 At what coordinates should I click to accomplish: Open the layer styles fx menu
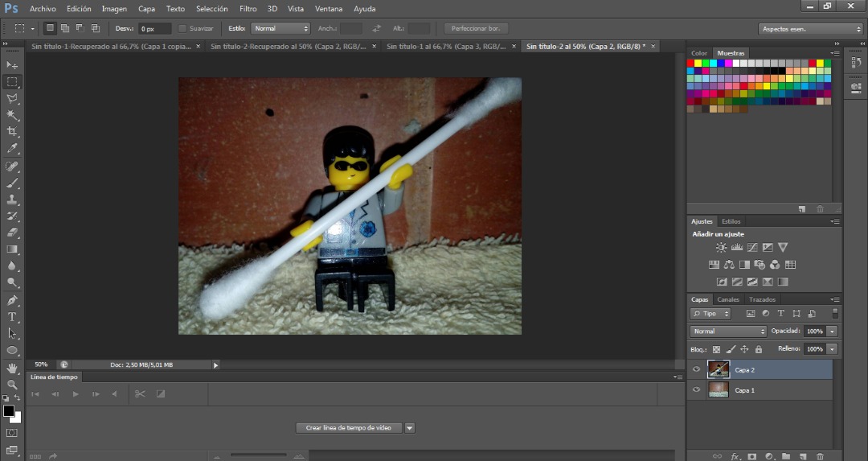pyautogui.click(x=735, y=456)
